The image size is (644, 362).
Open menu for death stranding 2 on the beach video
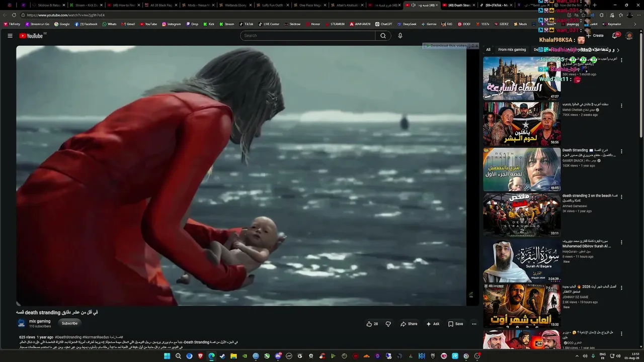(621, 197)
